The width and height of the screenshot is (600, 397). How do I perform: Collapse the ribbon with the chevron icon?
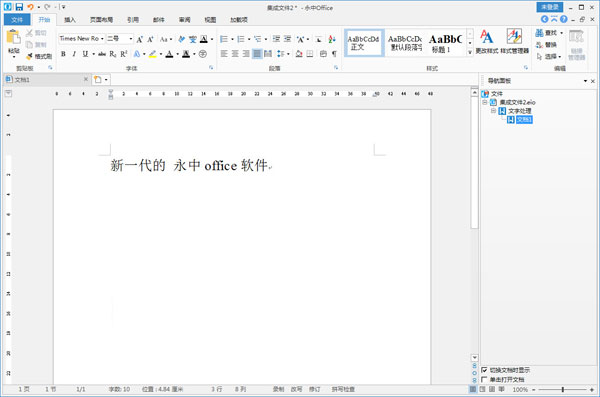click(554, 19)
